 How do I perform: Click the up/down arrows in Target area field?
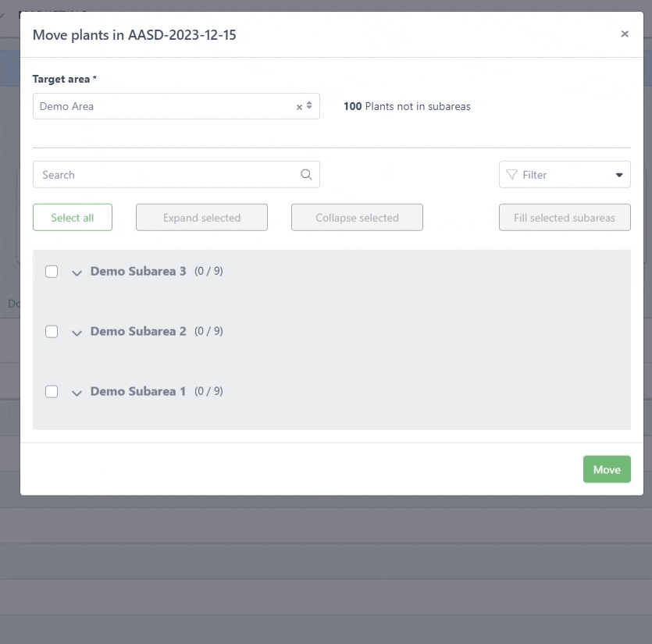click(x=309, y=106)
